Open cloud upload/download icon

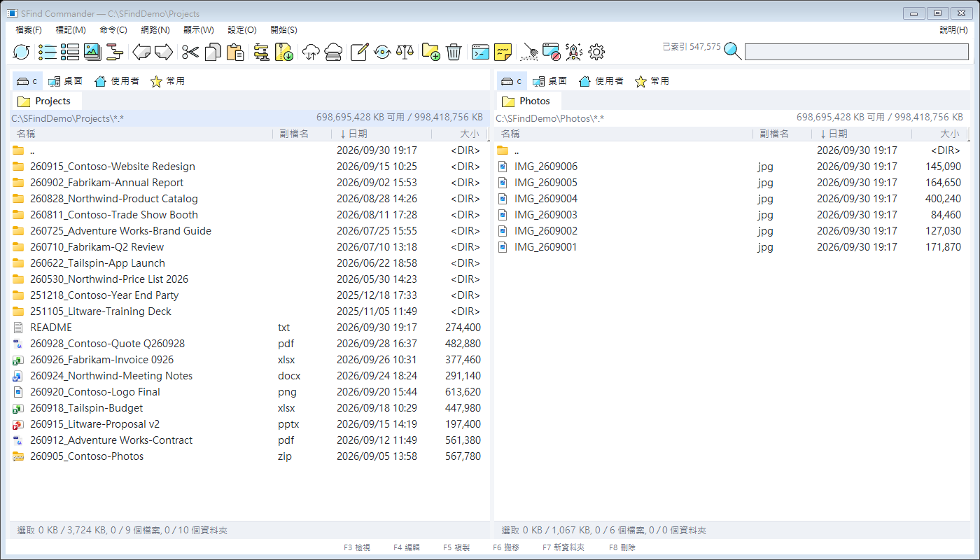pyautogui.click(x=311, y=52)
